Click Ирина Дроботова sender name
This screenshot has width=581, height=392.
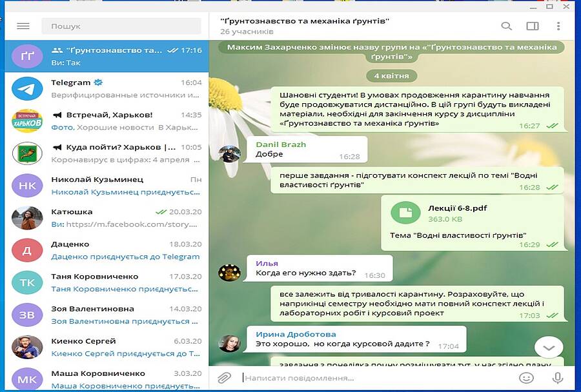point(296,335)
